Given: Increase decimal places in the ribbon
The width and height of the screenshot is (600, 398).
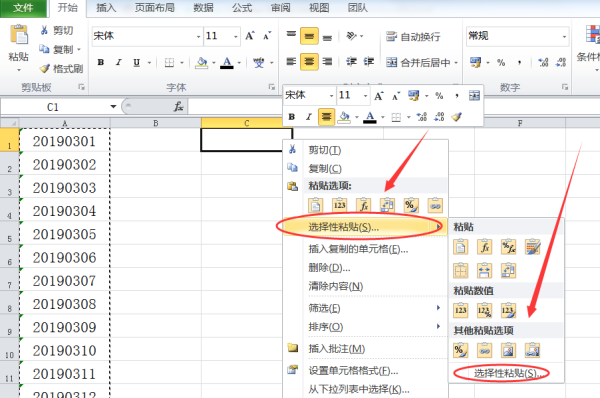Looking at the screenshot, I should tap(543, 62).
